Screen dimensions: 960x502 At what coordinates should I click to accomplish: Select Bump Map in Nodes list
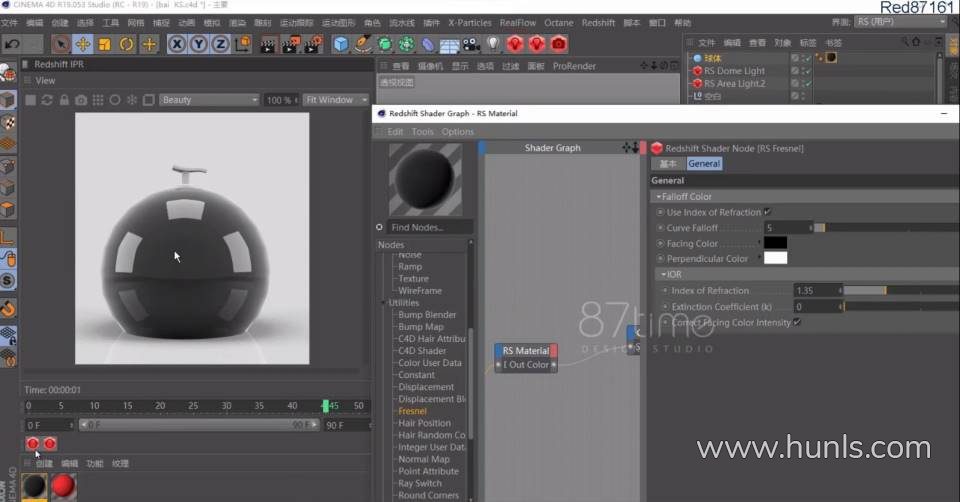(x=421, y=326)
